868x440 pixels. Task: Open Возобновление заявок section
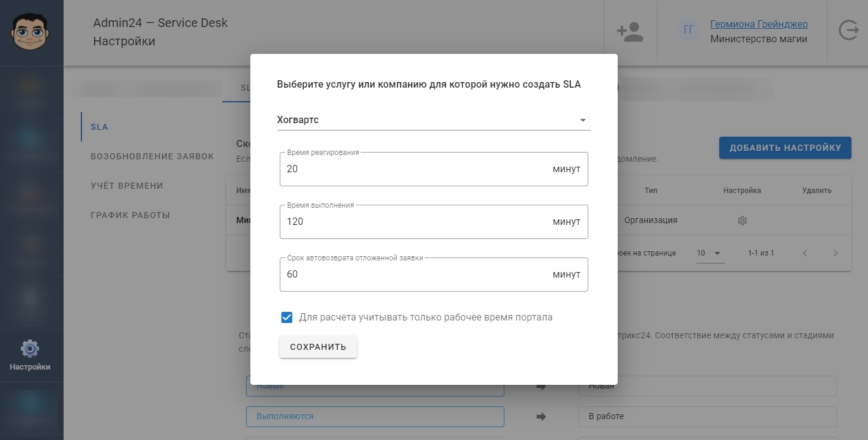[152, 156]
